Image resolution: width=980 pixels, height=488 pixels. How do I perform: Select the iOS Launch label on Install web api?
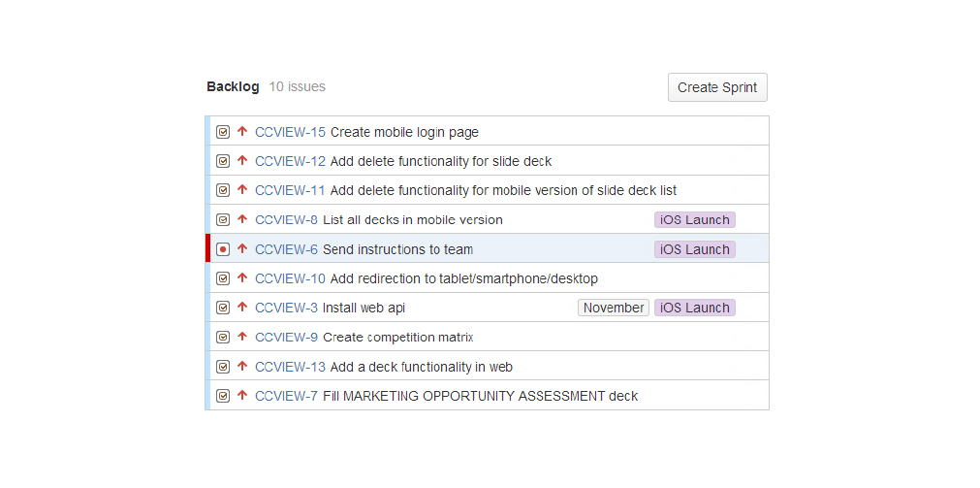coord(694,308)
